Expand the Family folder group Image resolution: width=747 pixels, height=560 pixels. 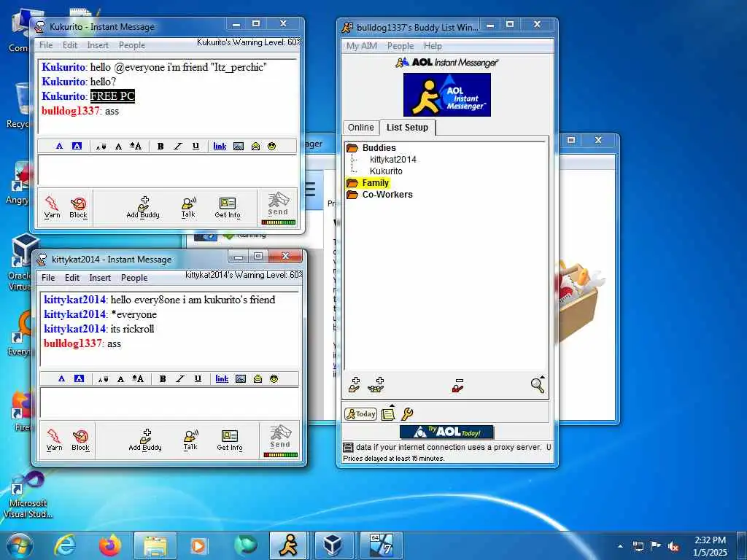[x=352, y=183]
